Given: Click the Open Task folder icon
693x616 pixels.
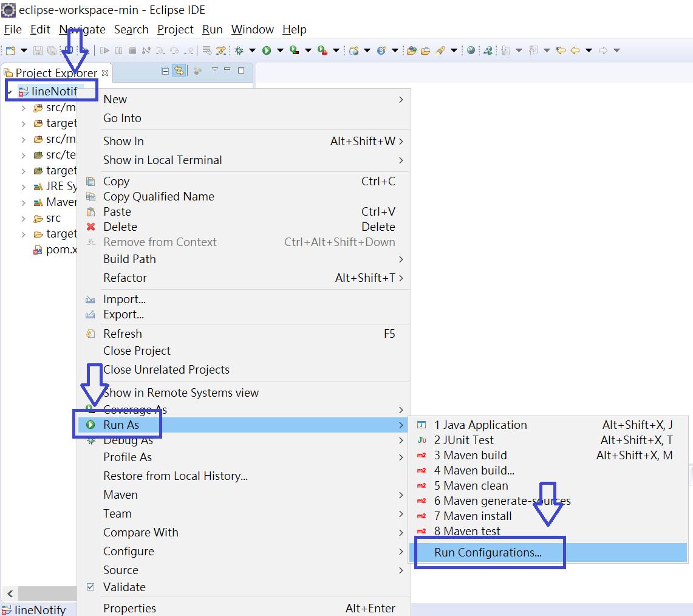Looking at the screenshot, I should [x=426, y=50].
